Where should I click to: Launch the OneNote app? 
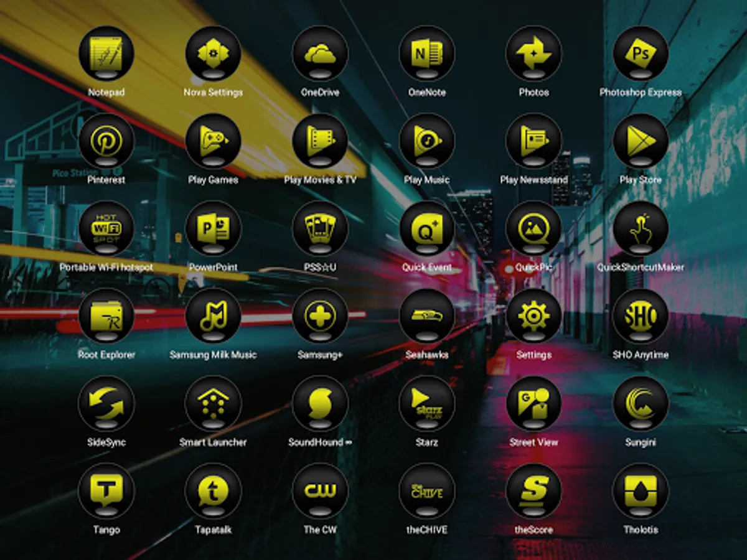pos(427,54)
